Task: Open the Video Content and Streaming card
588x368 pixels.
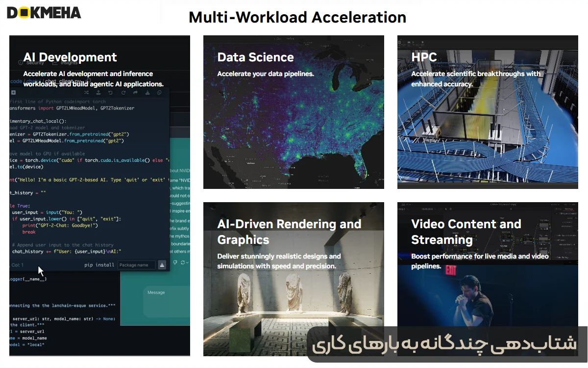Action: pos(488,279)
